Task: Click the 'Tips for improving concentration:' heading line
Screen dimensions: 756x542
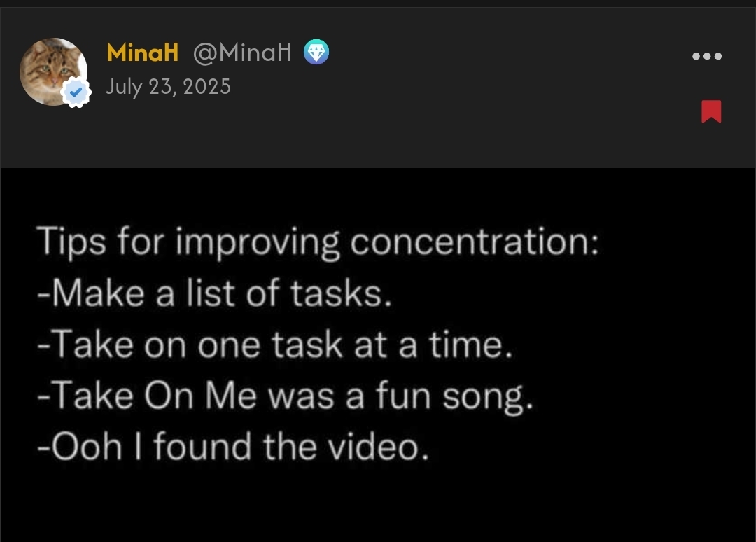Action: [318, 242]
